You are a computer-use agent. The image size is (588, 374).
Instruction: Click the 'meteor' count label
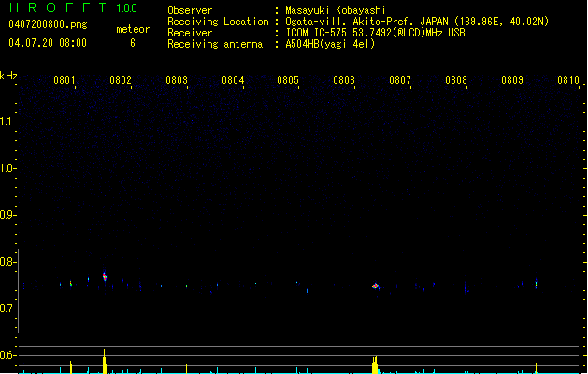133,29
